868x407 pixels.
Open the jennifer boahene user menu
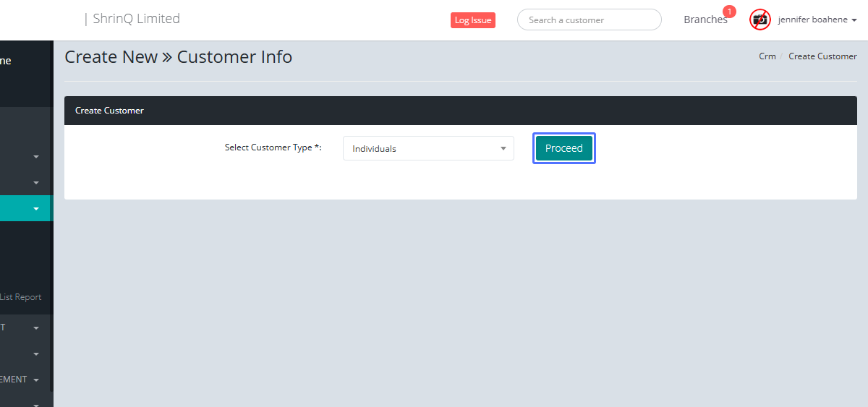click(817, 20)
